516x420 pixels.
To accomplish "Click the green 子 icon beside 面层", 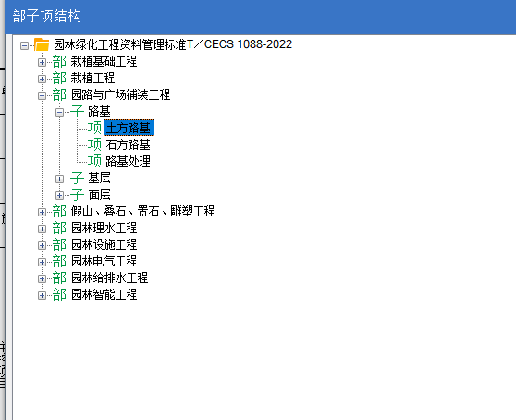I will pos(77,194).
